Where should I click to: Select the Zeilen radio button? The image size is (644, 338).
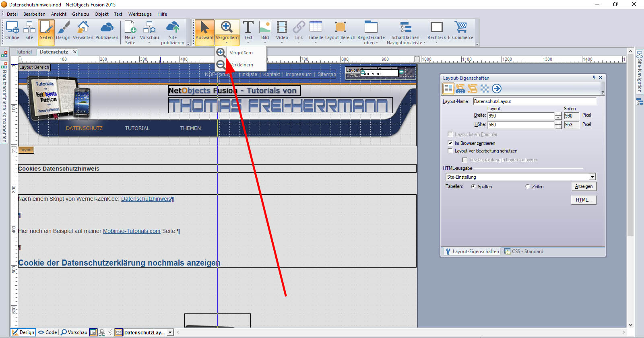(528, 187)
